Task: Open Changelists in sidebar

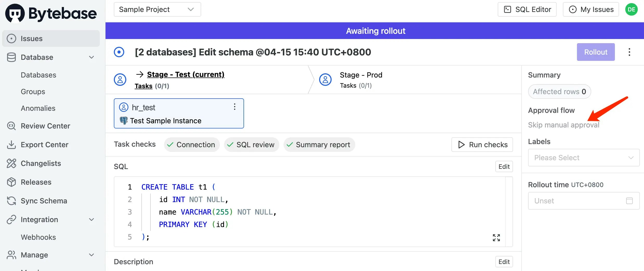Action: (41, 163)
